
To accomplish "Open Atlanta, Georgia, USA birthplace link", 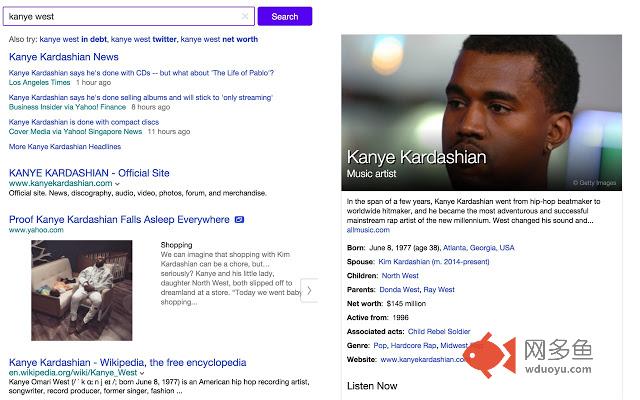I will coord(478,248).
